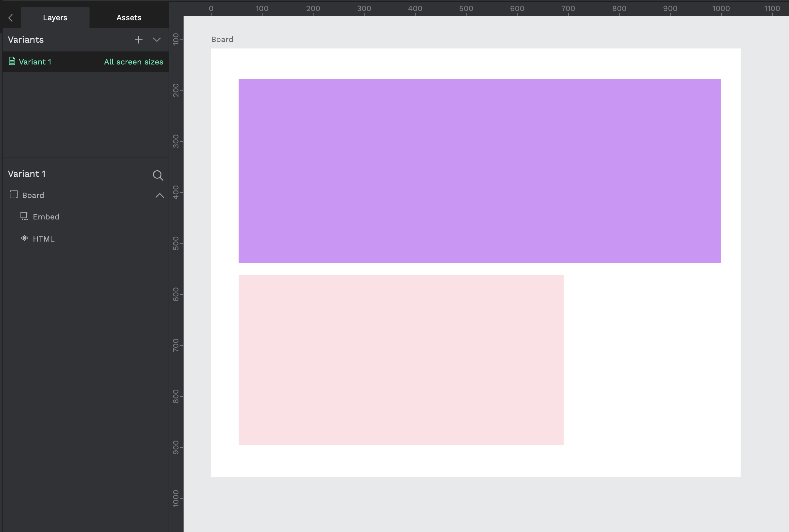
Task: Click the HTML layer code icon
Action: coord(24,238)
